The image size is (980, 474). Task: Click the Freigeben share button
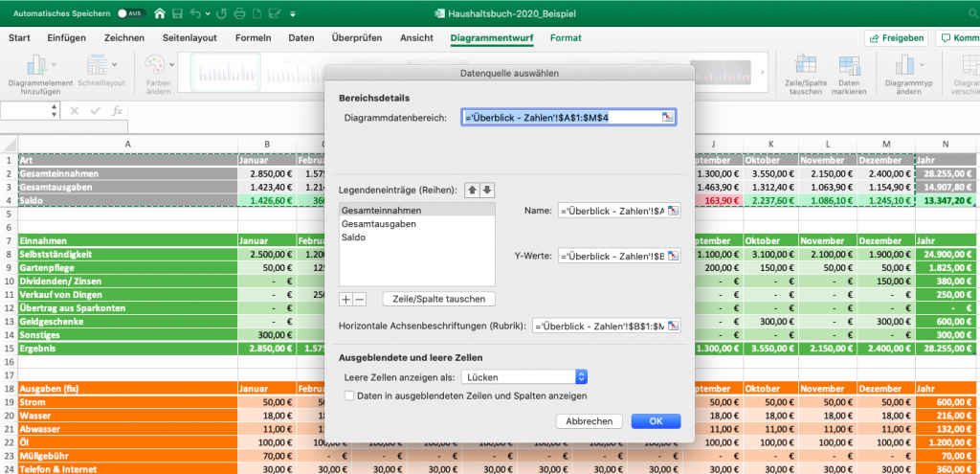(896, 38)
